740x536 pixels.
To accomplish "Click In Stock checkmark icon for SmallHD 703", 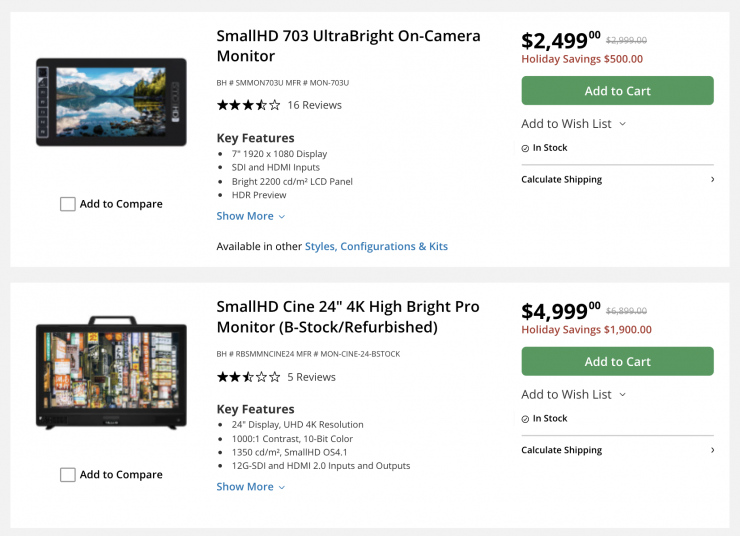I will pos(525,148).
